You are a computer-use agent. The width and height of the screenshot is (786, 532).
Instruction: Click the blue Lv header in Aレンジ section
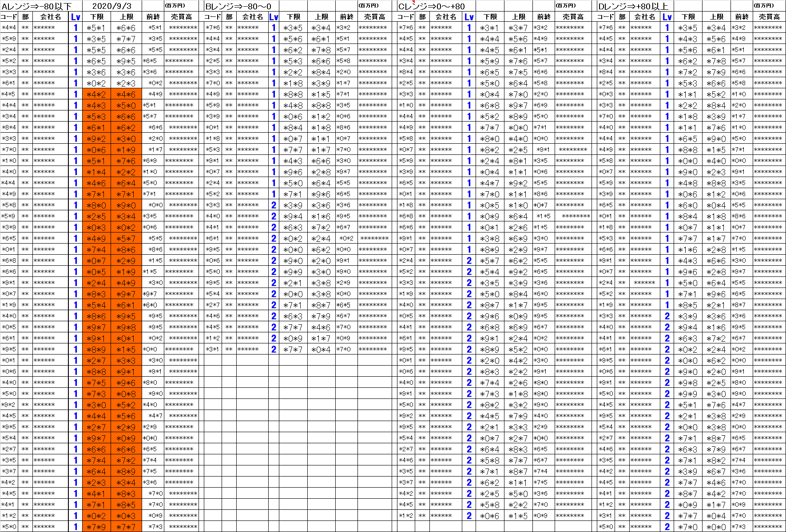[75, 17]
